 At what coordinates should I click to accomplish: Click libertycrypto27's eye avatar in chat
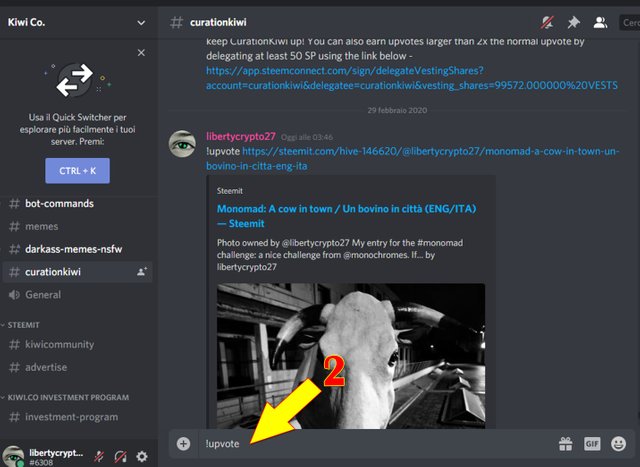point(182,144)
